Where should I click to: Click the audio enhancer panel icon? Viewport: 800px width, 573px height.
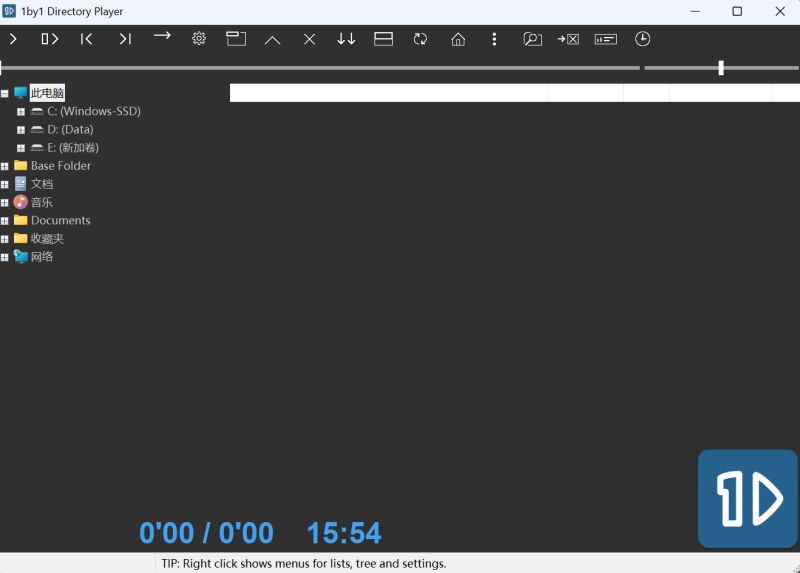pos(606,39)
